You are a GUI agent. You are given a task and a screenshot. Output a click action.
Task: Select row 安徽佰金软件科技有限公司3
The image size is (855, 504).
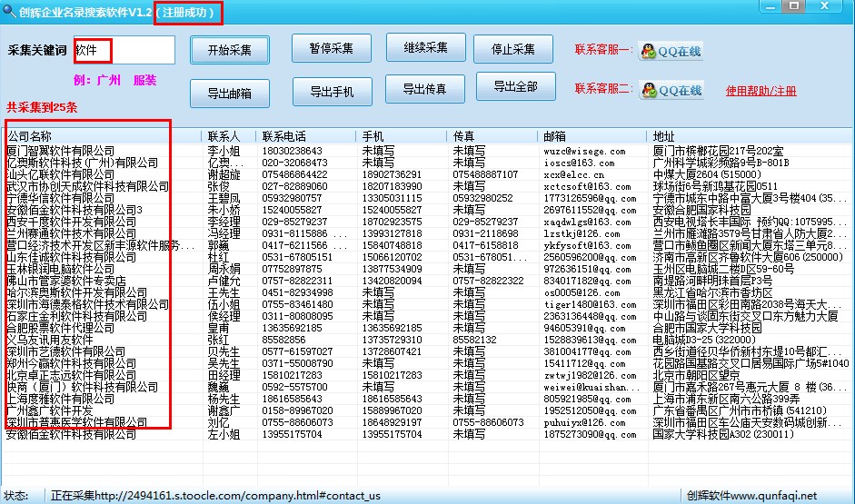(428, 210)
